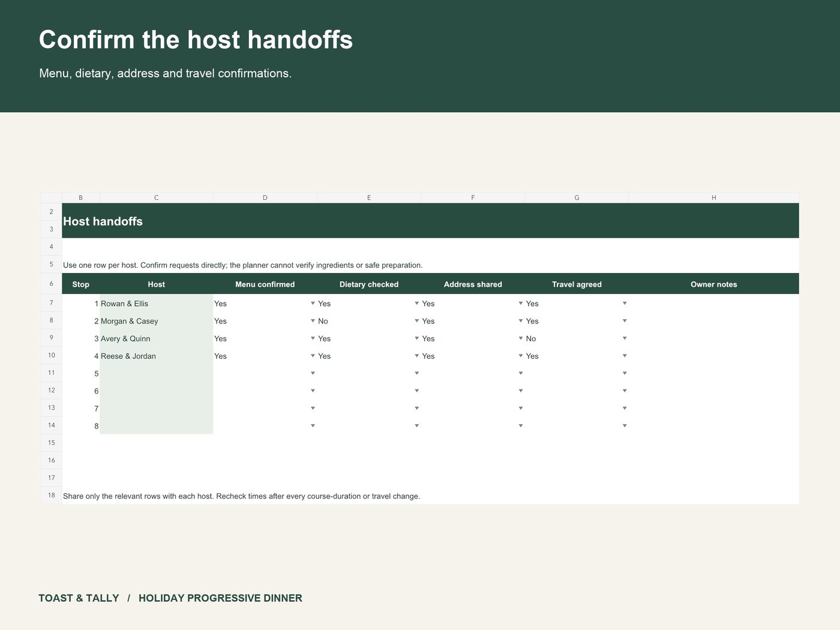Click the 'Use one row per host' instruction text

[242, 265]
